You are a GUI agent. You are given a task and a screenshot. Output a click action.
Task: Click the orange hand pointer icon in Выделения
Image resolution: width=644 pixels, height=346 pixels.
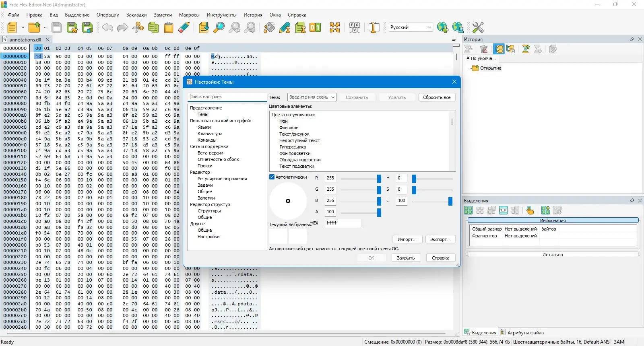click(x=530, y=210)
